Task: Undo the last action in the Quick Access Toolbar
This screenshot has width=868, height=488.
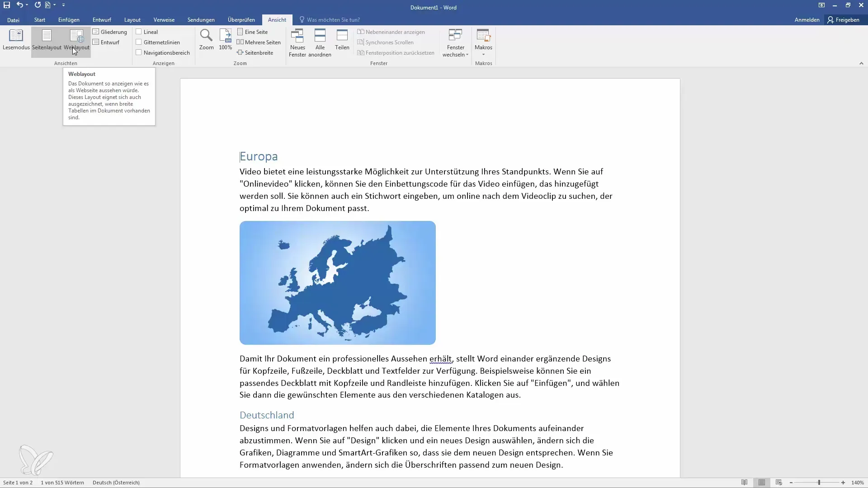Action: (19, 5)
